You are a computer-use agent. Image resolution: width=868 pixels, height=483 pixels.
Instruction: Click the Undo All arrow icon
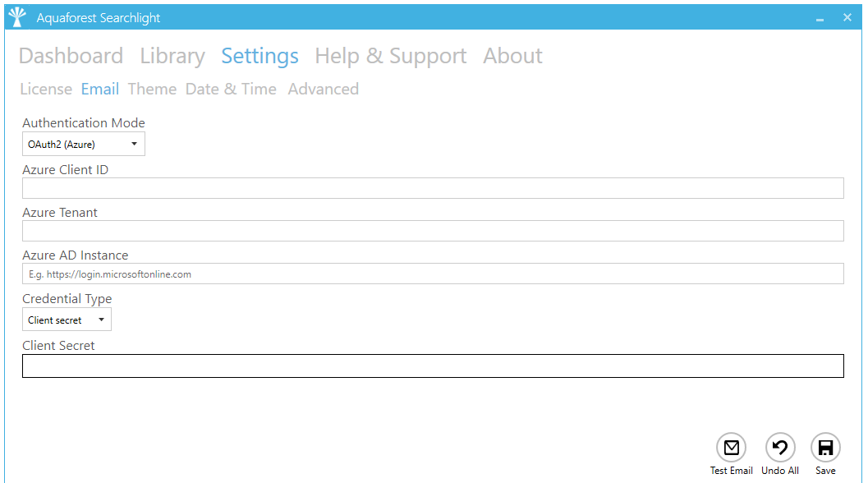coord(780,448)
